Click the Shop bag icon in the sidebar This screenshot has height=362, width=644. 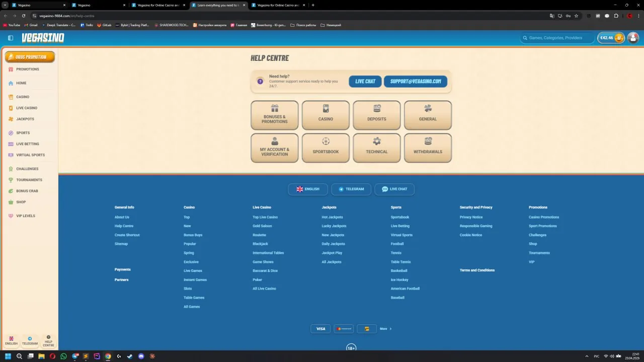point(11,202)
